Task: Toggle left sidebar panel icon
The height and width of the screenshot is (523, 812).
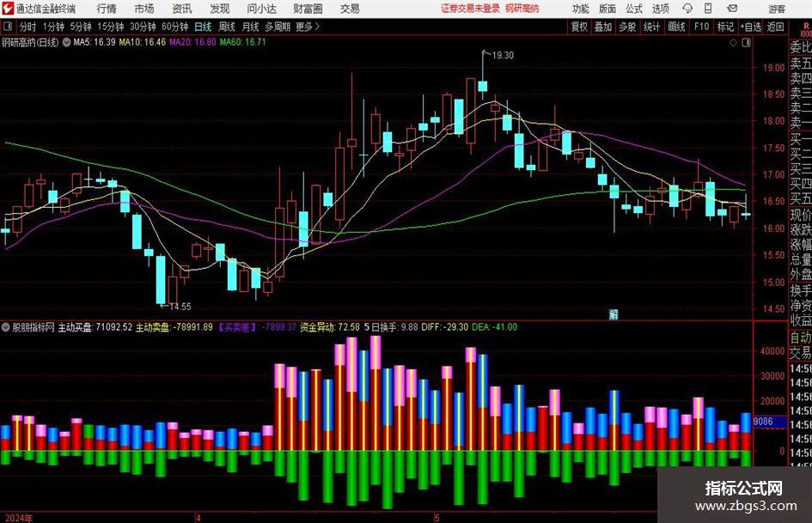Action: (x=8, y=27)
